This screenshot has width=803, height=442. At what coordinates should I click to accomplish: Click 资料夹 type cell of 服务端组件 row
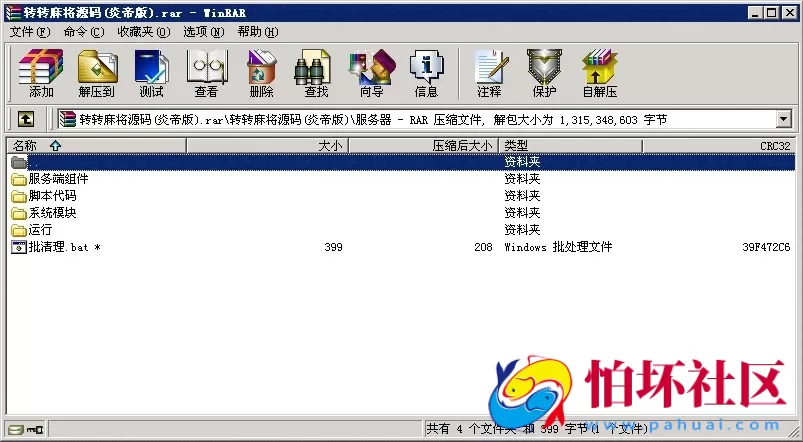522,179
